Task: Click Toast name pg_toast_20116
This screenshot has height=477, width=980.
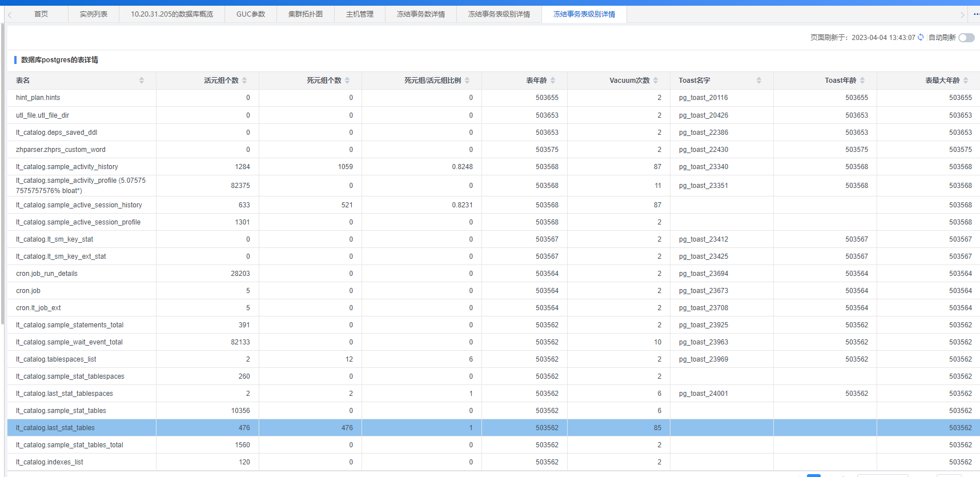Action: (x=703, y=98)
